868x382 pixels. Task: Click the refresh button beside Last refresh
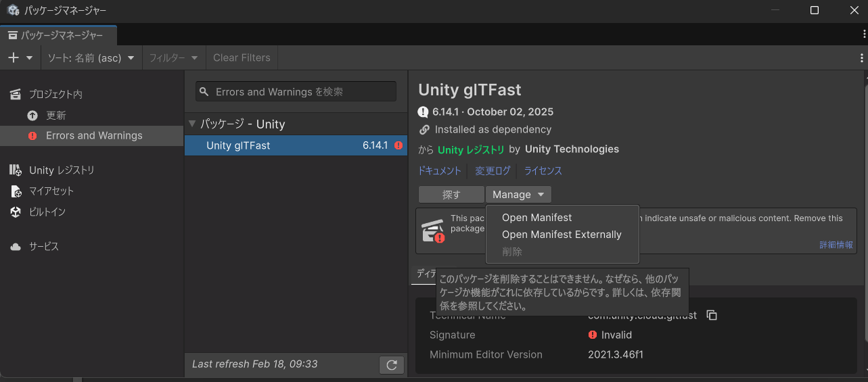coord(392,365)
